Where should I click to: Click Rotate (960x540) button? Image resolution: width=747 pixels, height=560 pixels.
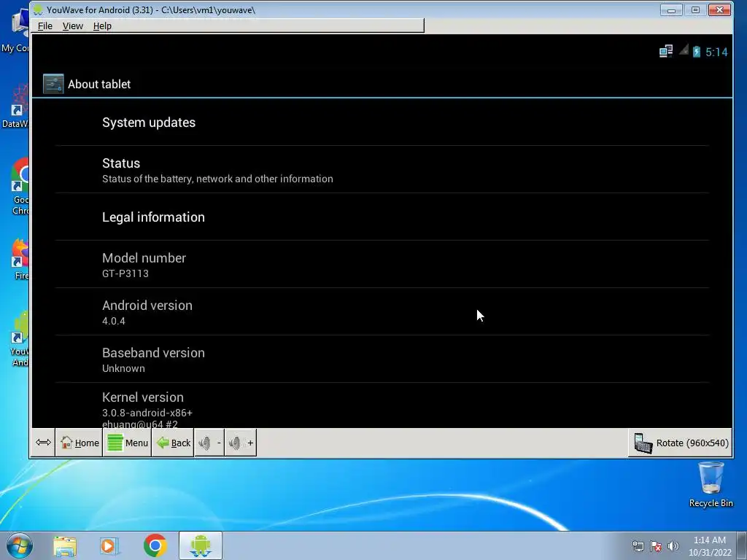coord(681,443)
